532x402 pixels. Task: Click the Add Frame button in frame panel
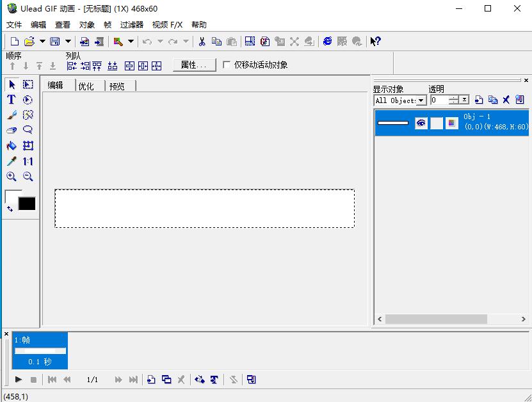[x=151, y=379]
